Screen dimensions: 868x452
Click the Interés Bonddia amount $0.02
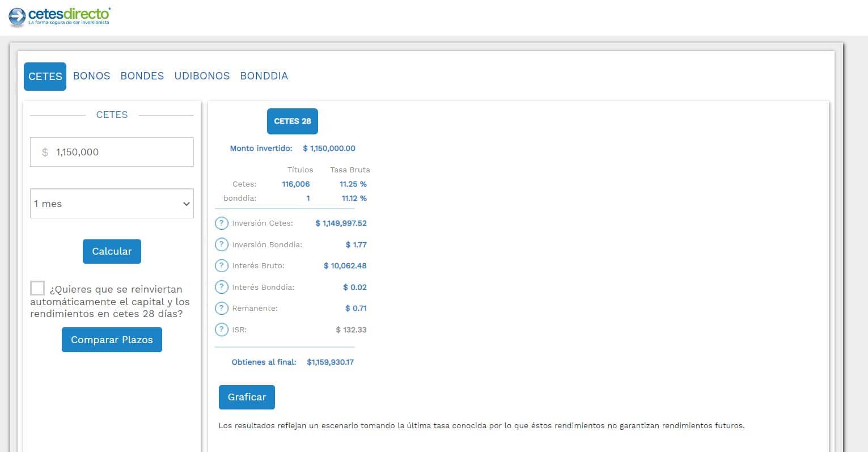click(x=355, y=288)
